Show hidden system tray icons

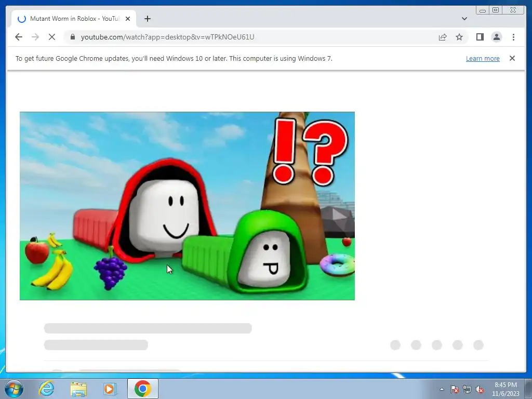[x=442, y=389]
